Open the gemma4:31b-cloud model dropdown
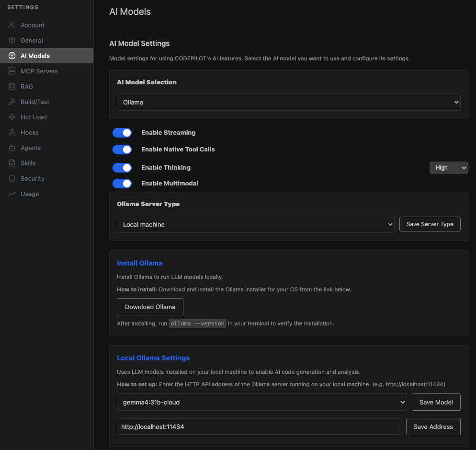The height and width of the screenshot is (450, 476). click(x=261, y=402)
